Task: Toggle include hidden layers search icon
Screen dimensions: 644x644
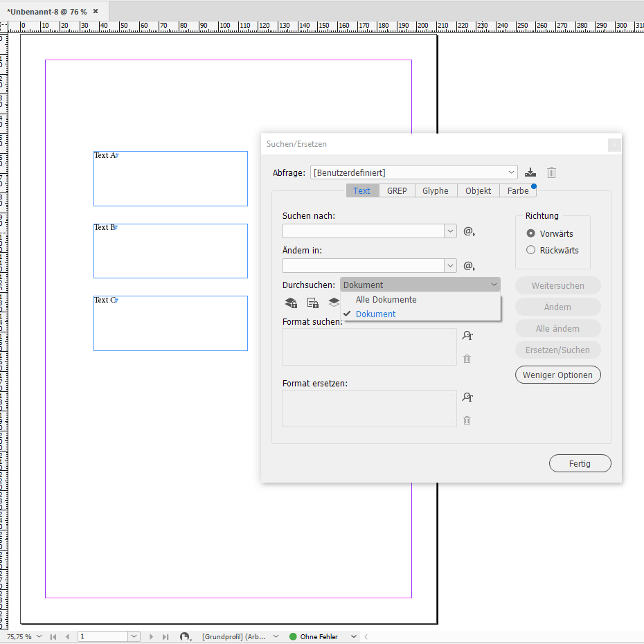Action: click(x=333, y=302)
